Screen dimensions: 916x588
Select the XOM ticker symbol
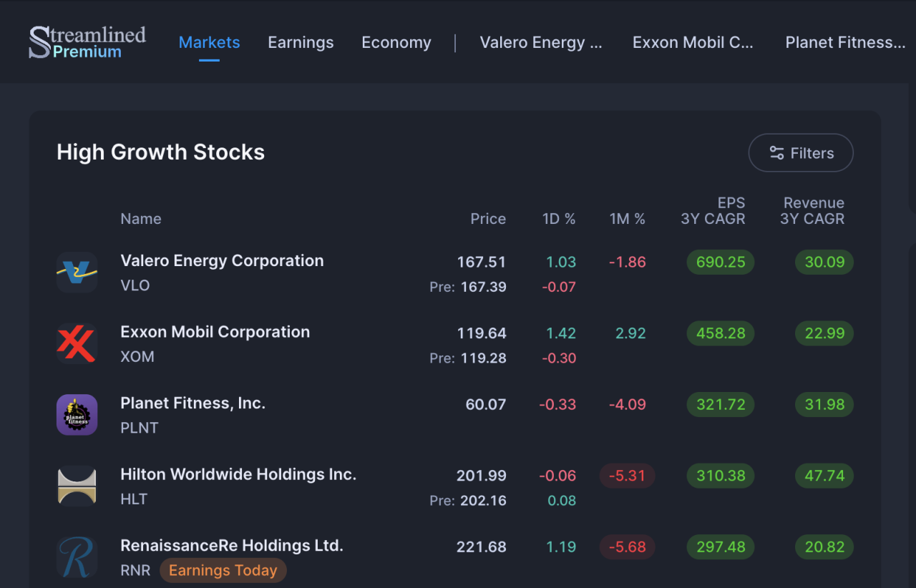137,356
